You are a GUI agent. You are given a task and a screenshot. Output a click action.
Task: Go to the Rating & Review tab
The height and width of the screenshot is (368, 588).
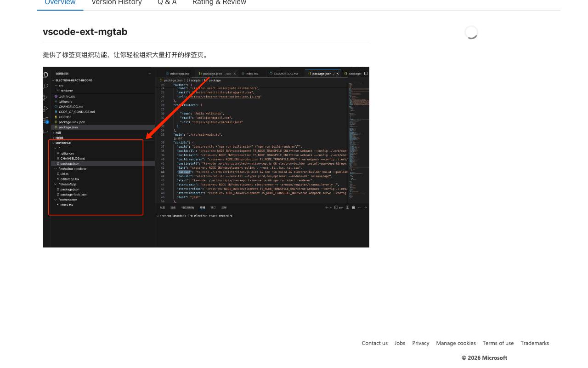point(219,3)
